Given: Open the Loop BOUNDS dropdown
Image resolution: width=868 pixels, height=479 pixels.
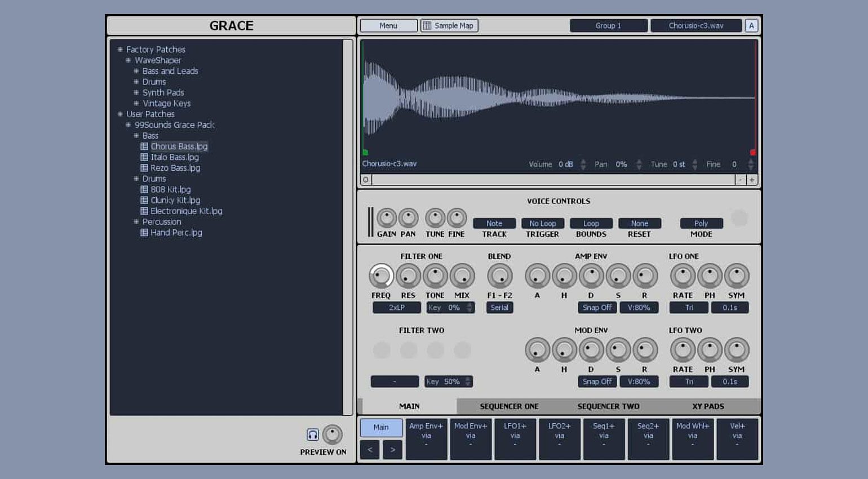Looking at the screenshot, I should (x=591, y=223).
